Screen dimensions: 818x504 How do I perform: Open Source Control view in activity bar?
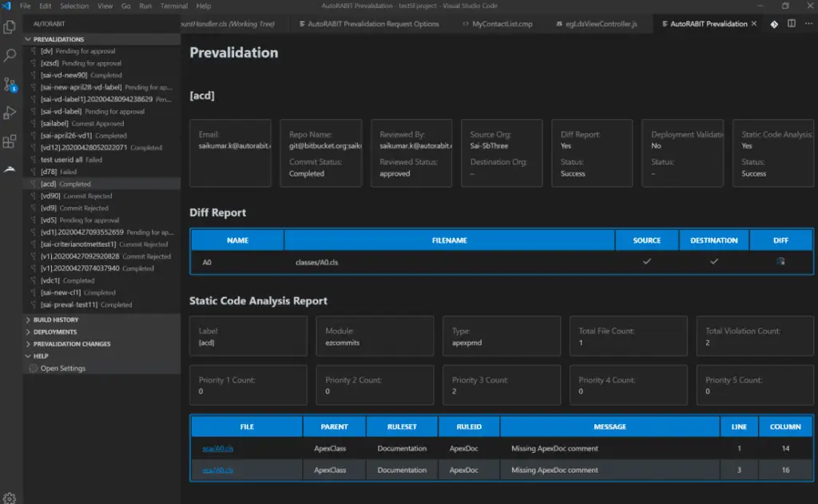[x=10, y=84]
